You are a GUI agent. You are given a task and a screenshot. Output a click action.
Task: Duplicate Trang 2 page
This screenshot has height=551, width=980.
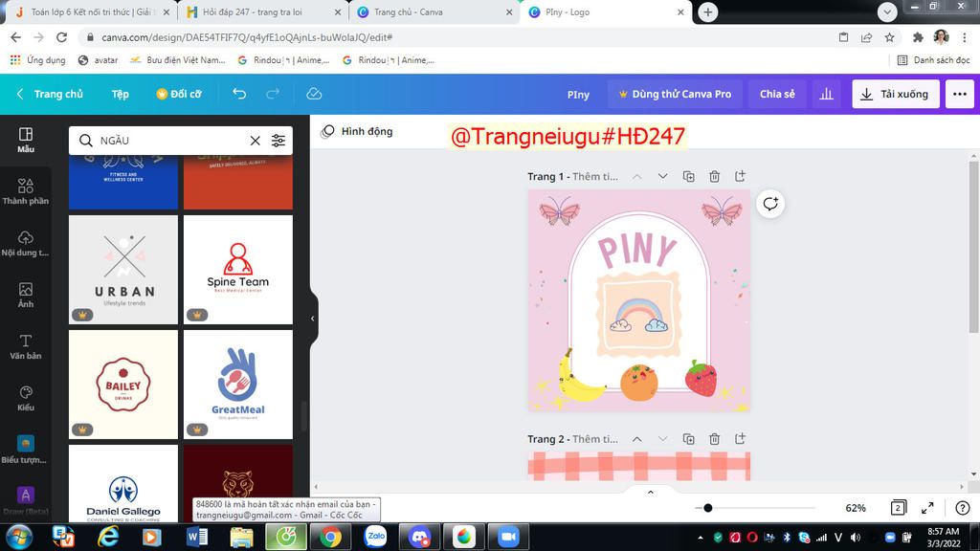click(x=689, y=438)
